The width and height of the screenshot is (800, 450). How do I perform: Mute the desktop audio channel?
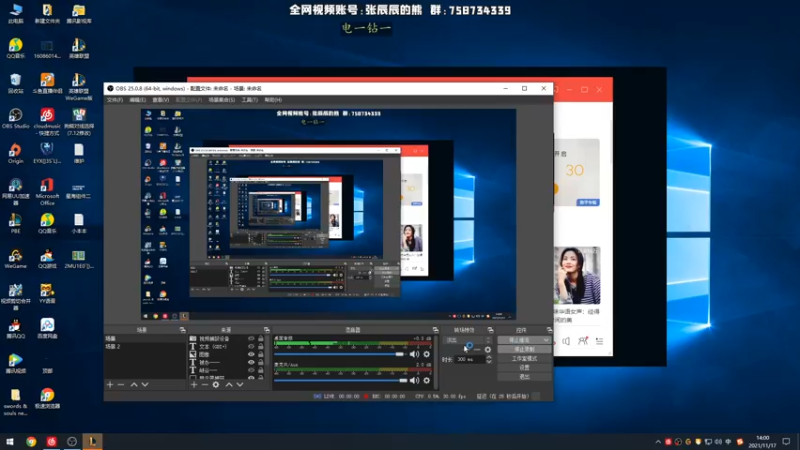click(414, 354)
